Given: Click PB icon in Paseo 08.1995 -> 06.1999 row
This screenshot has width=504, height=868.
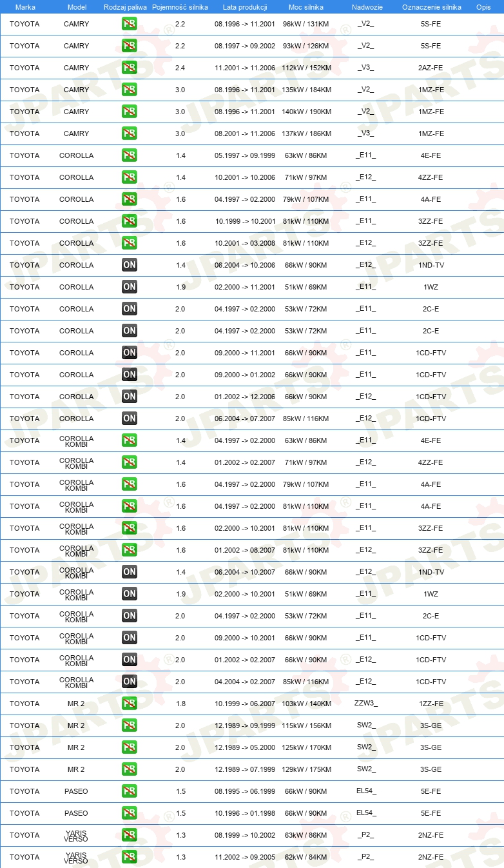Looking at the screenshot, I should (129, 791).
